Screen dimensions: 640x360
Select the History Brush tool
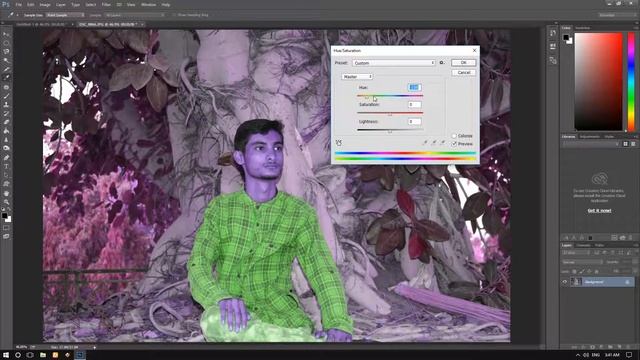coord(6,113)
